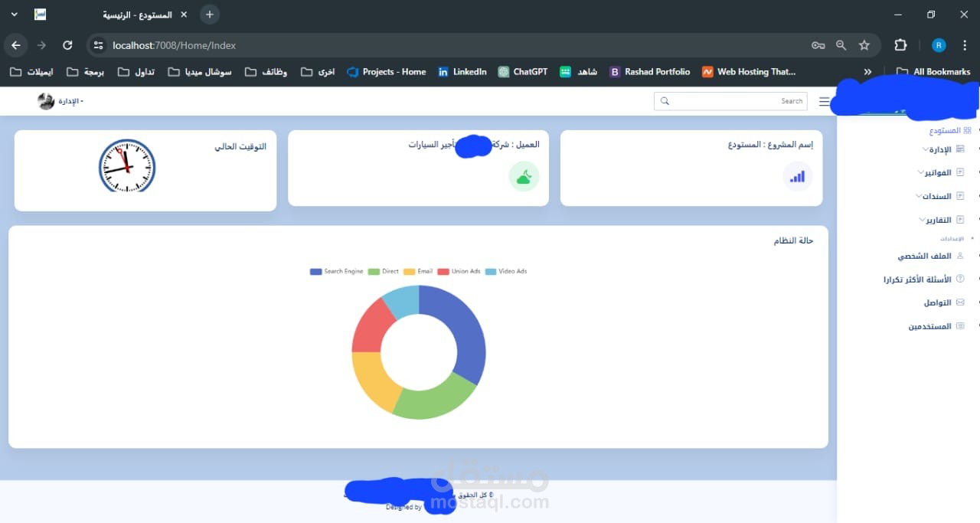Open سوشال ميديا bookmarks folder
The width and height of the screenshot is (980, 523).
[x=199, y=72]
